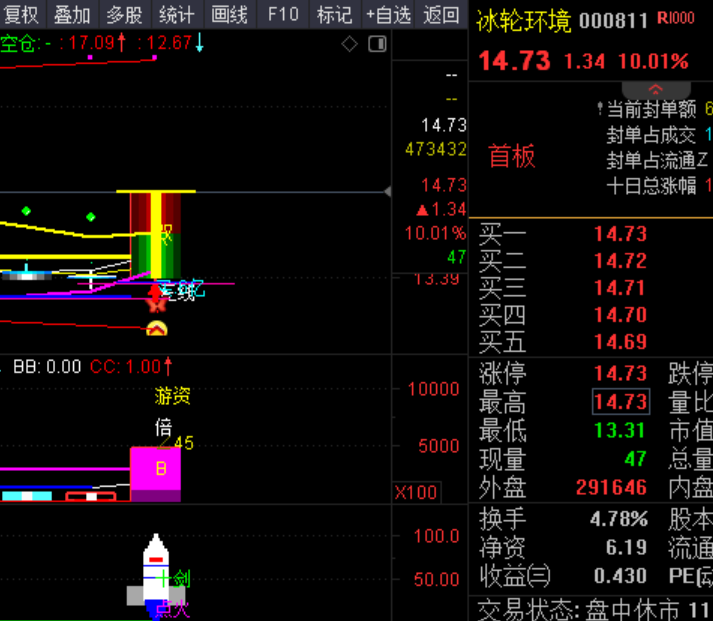Click the 最低 value 13.31
Image resolution: width=713 pixels, height=621 pixels.
pos(621,431)
